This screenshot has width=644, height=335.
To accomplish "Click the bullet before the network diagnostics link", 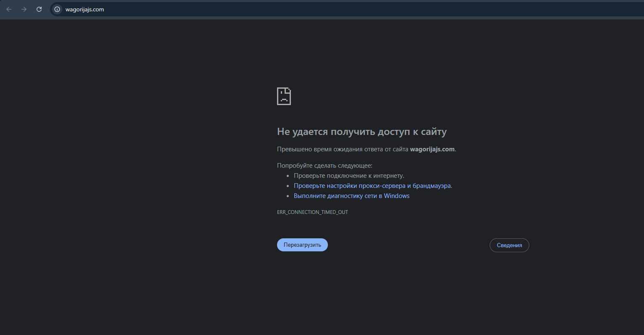I will pyautogui.click(x=288, y=196).
